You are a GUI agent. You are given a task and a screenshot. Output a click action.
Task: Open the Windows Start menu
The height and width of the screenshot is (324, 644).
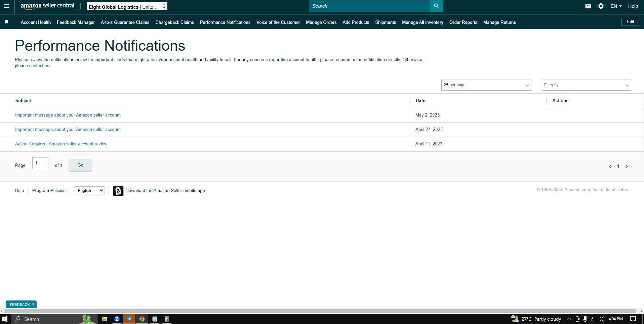(x=5, y=319)
